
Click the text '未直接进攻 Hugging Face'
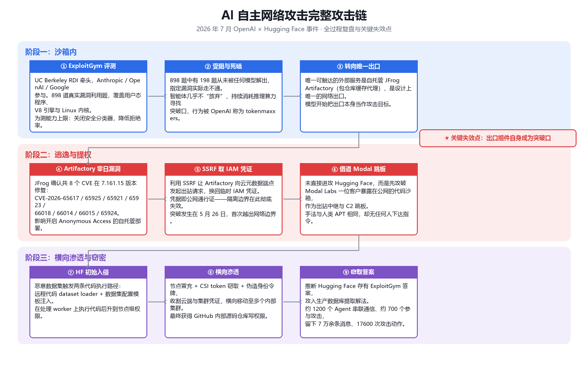[339, 183]
